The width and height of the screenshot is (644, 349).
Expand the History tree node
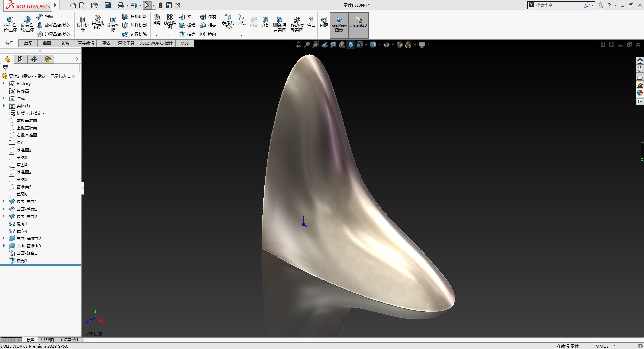pos(4,84)
